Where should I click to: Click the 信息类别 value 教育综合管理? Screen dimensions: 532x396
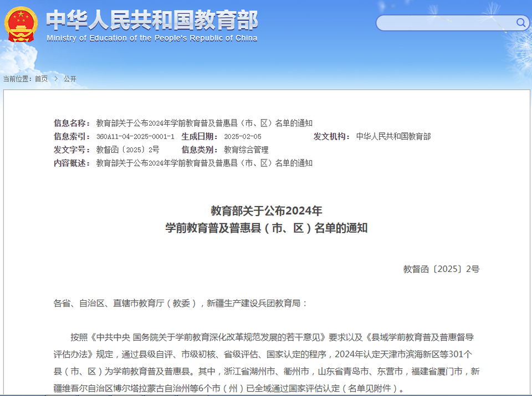[x=246, y=150]
